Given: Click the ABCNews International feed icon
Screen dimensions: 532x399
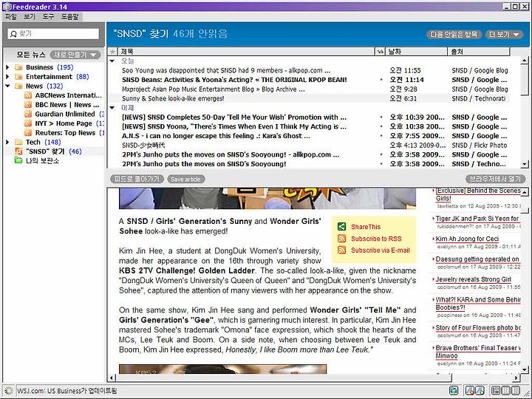Looking at the screenshot, I should (28, 95).
